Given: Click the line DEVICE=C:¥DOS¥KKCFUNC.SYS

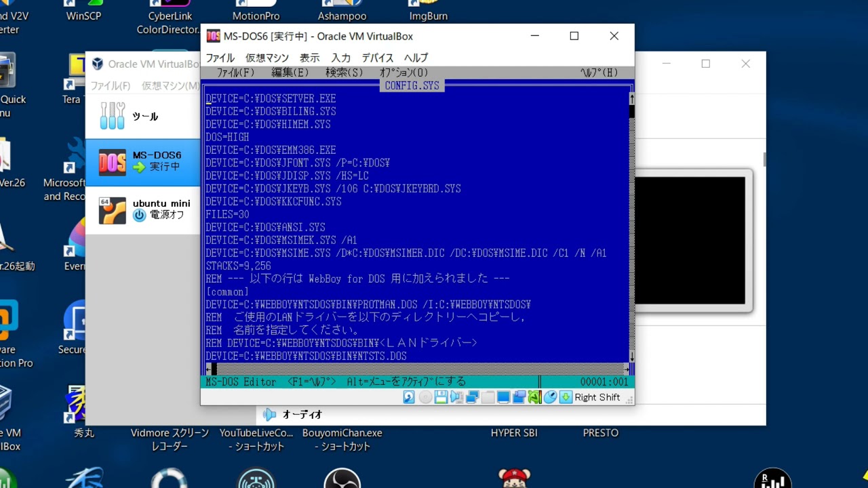Looking at the screenshot, I should point(273,201).
